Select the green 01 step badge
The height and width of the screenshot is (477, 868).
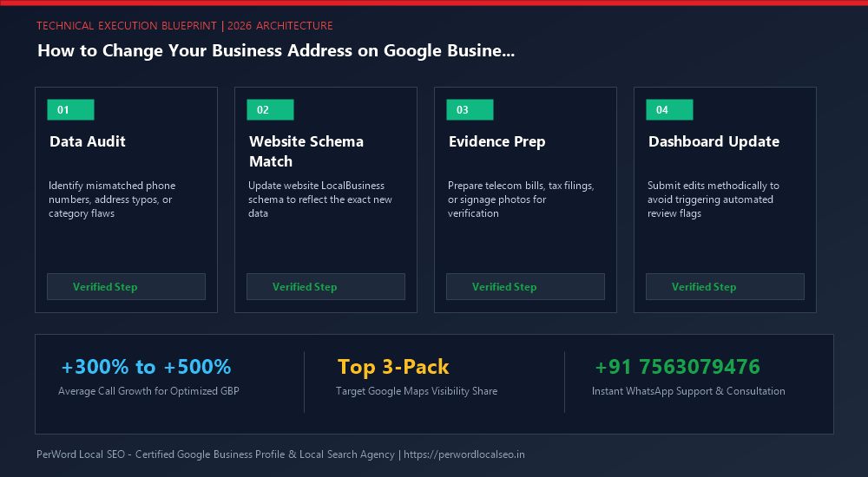tap(71, 109)
